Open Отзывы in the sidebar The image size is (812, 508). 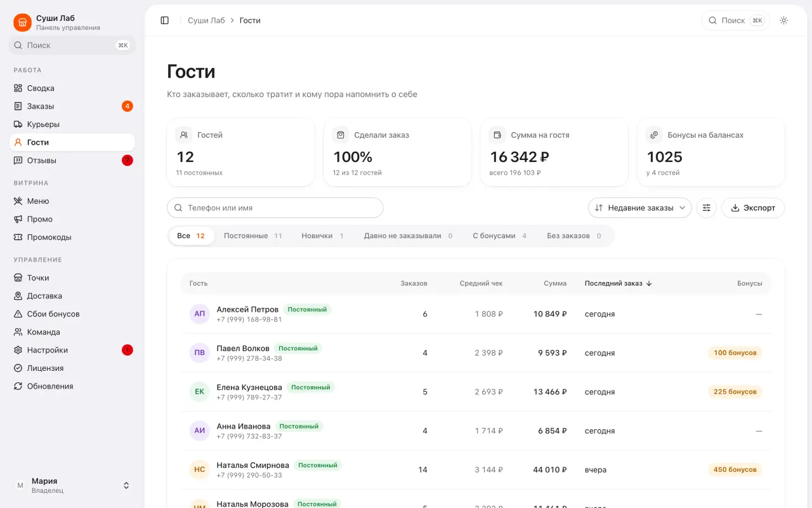(x=72, y=161)
